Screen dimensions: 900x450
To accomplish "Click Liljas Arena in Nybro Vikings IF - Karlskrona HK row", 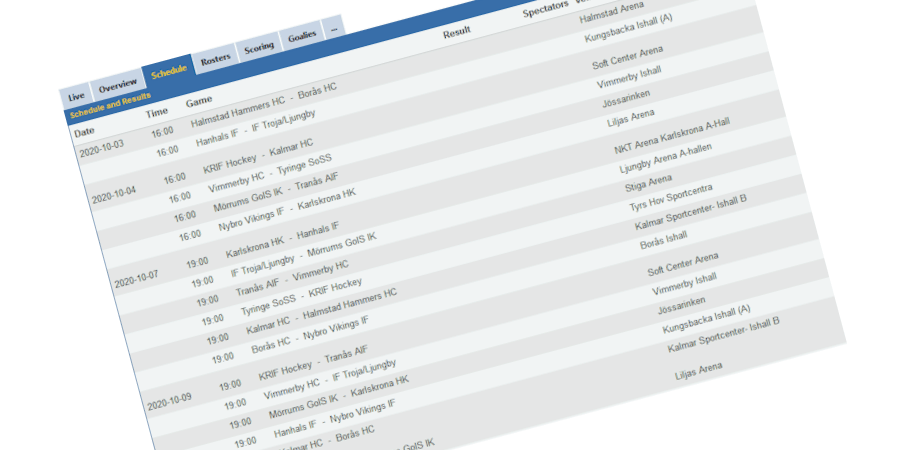I will (631, 118).
